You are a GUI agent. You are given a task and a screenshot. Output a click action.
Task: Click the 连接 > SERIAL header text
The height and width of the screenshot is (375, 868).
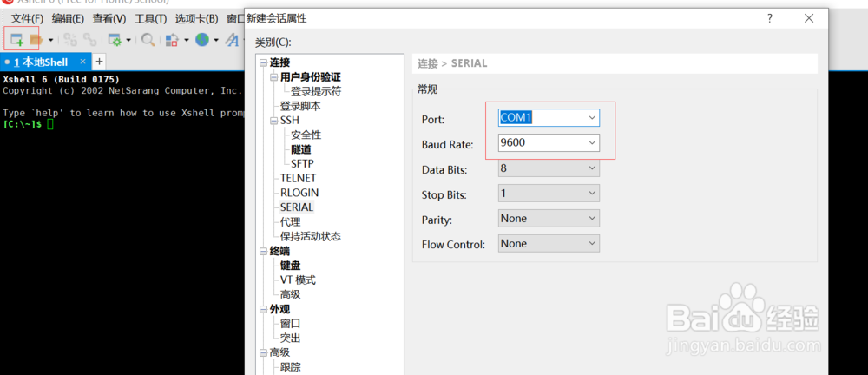(452, 63)
